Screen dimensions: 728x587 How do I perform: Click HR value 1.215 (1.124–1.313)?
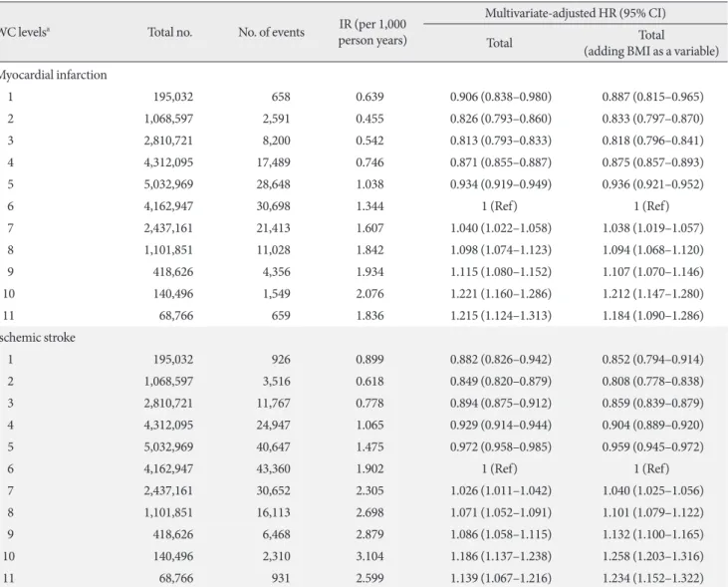pyautogui.click(x=501, y=315)
